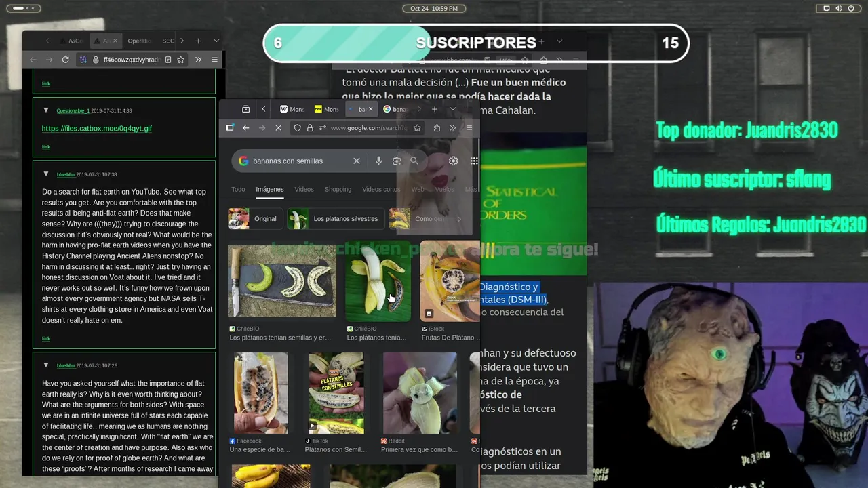868x488 pixels.
Task: Clear the bananas con semillas search text
Action: (356, 161)
